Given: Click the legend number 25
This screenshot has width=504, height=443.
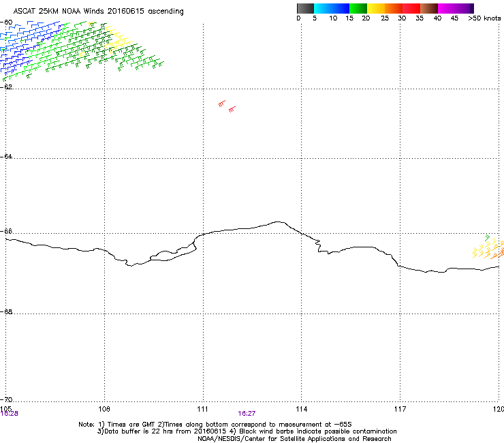Looking at the screenshot, I should point(385,18).
